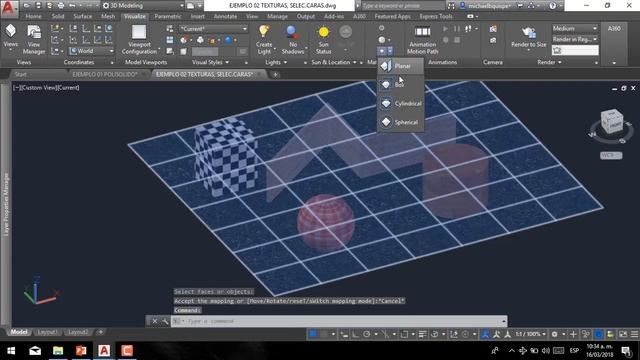The width and height of the screenshot is (640, 360).
Task: Click the Save icon in Quick Access
Action: coord(38,6)
